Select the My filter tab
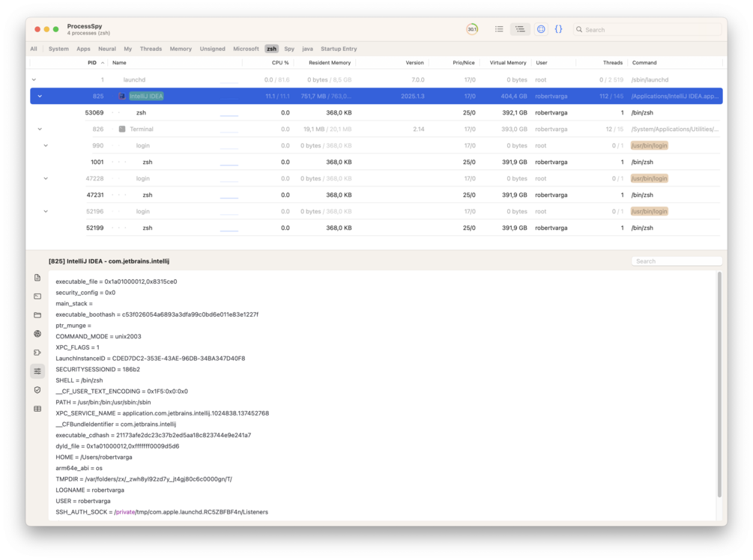753x560 pixels. click(127, 49)
